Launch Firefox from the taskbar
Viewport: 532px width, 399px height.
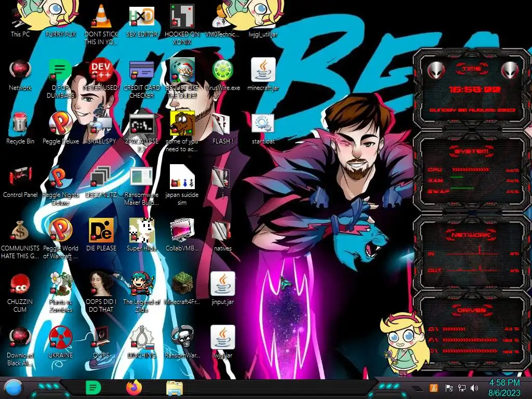click(134, 388)
